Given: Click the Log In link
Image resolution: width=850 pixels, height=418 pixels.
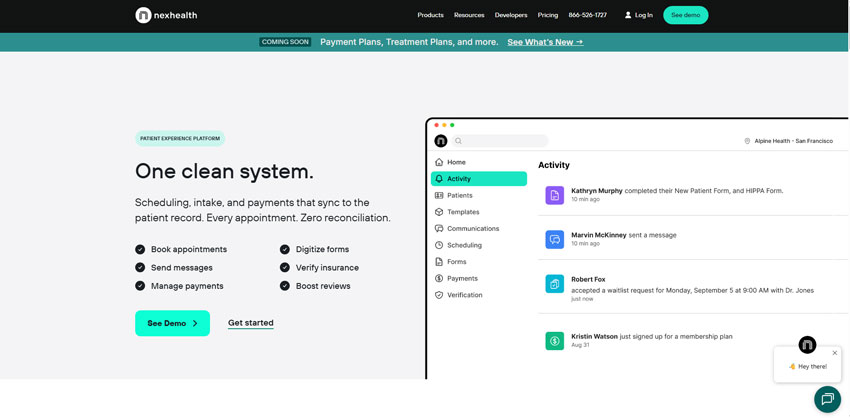Looking at the screenshot, I should click(x=643, y=15).
